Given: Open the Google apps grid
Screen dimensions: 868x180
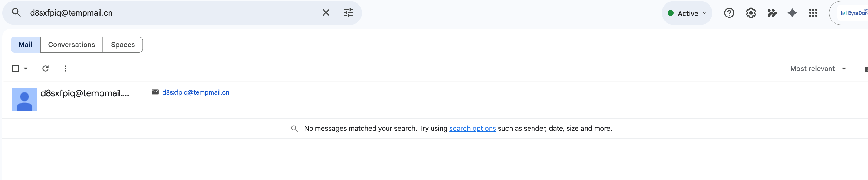Looking at the screenshot, I should pos(813,13).
